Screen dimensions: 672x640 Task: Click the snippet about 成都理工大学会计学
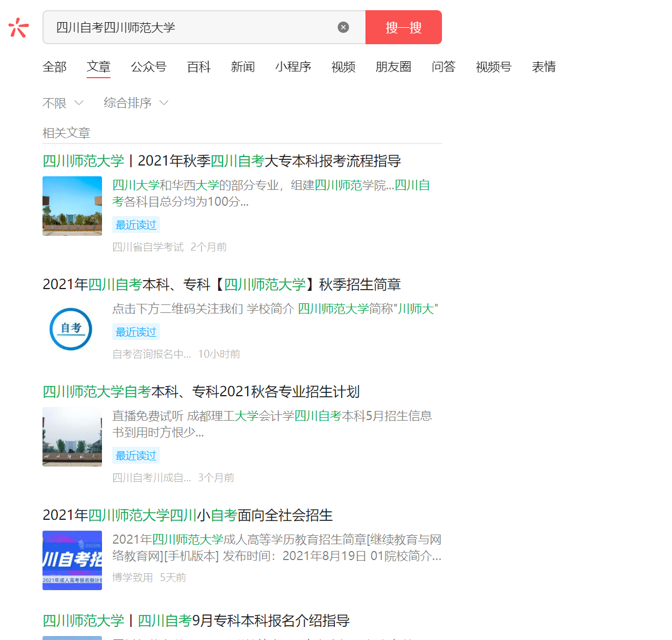[x=272, y=424]
